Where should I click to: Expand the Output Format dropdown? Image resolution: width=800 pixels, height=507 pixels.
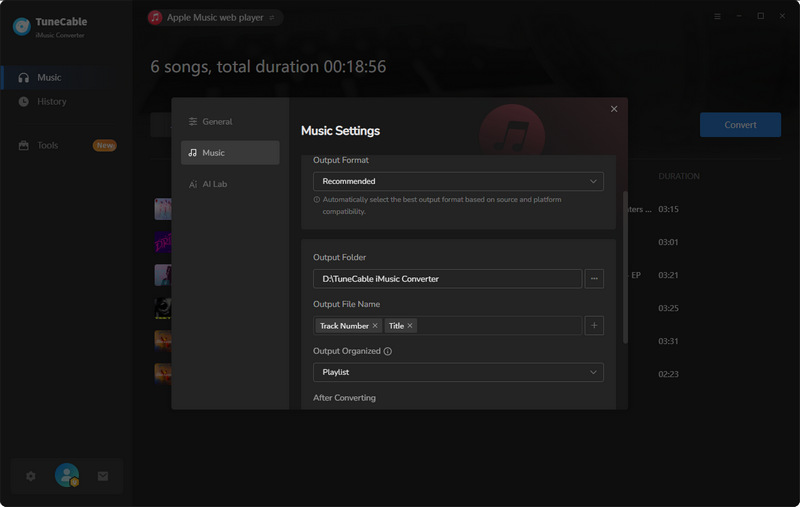458,182
